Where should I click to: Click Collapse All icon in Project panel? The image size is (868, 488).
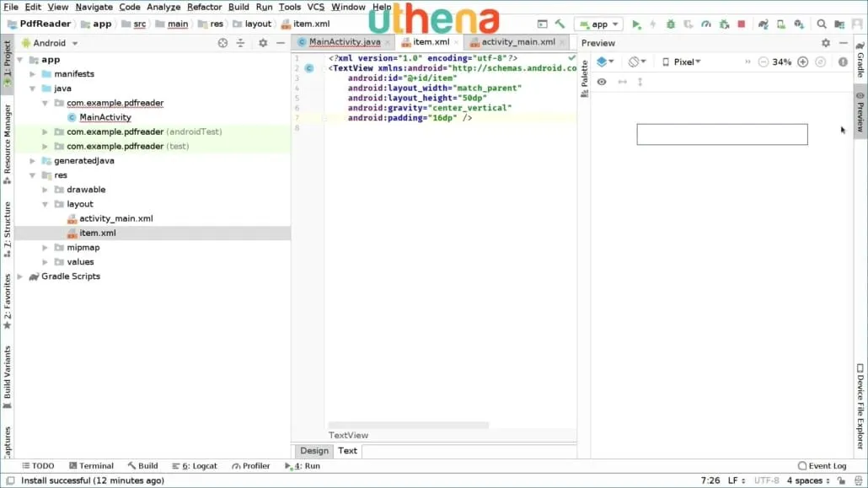pyautogui.click(x=240, y=43)
